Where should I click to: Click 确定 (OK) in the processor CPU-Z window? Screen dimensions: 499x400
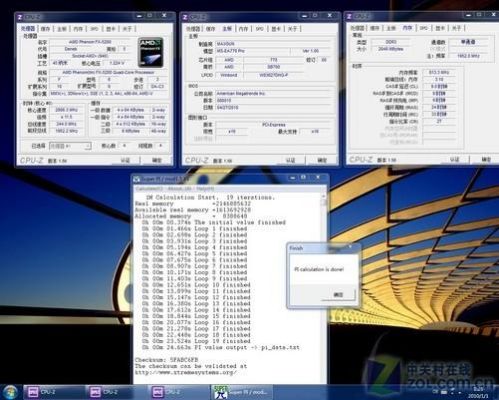(157, 160)
